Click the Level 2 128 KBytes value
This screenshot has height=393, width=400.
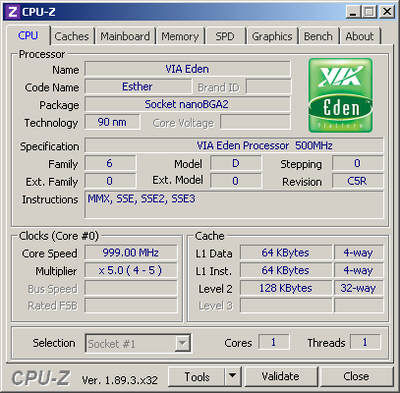click(286, 288)
